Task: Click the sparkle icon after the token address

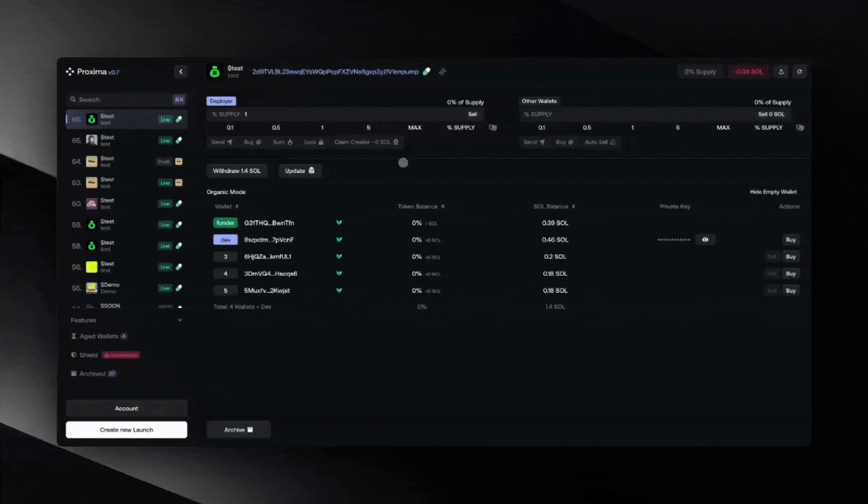Action: (x=442, y=71)
